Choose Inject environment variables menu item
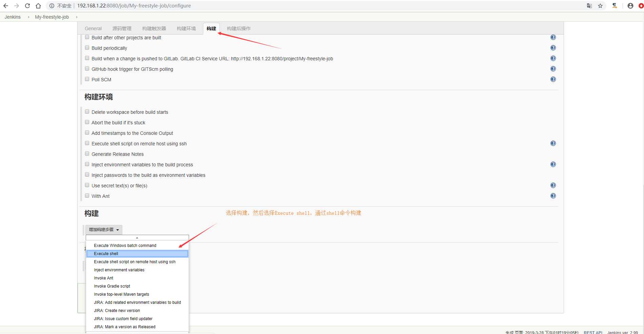 point(137,270)
